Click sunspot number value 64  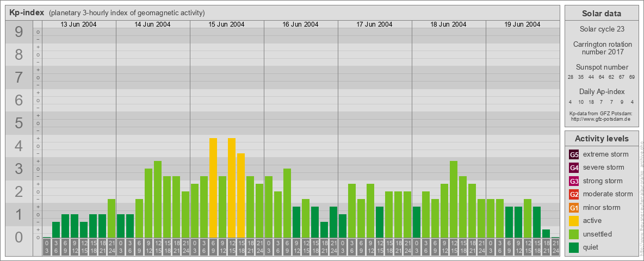click(x=601, y=77)
